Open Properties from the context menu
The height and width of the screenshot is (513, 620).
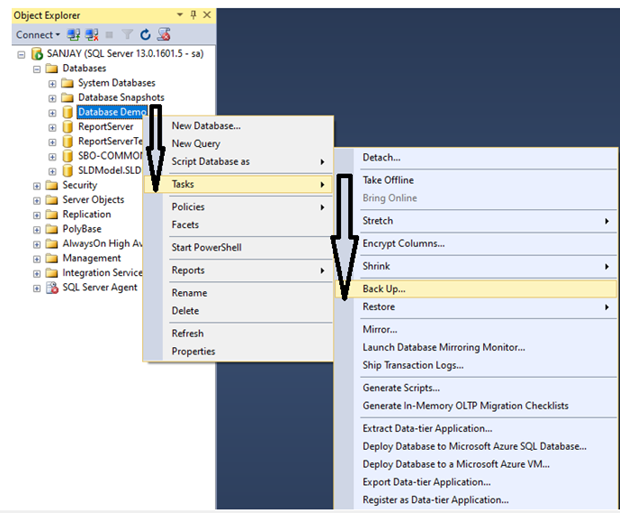(239, 351)
